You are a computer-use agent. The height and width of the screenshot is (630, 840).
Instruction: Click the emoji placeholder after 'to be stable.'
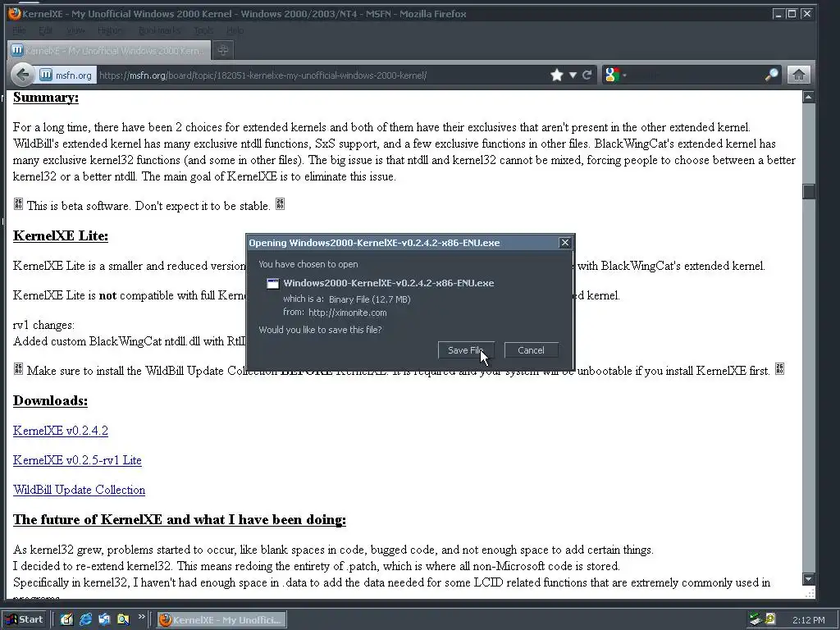[281, 204]
